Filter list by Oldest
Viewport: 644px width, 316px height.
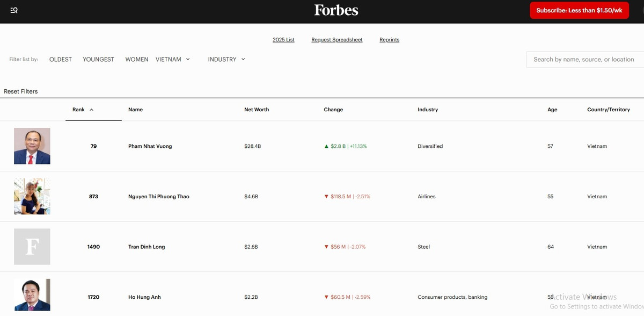click(61, 60)
